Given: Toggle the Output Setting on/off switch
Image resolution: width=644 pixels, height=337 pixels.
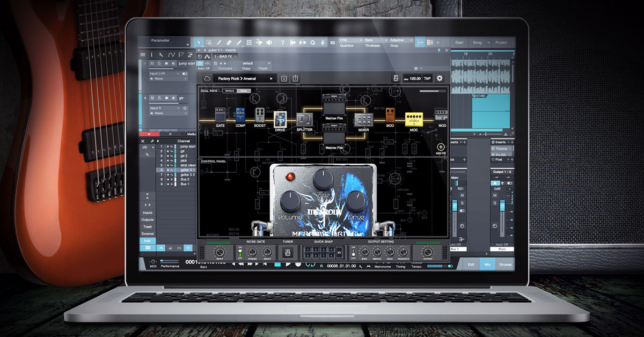Looking at the screenshot, I should [354, 252].
